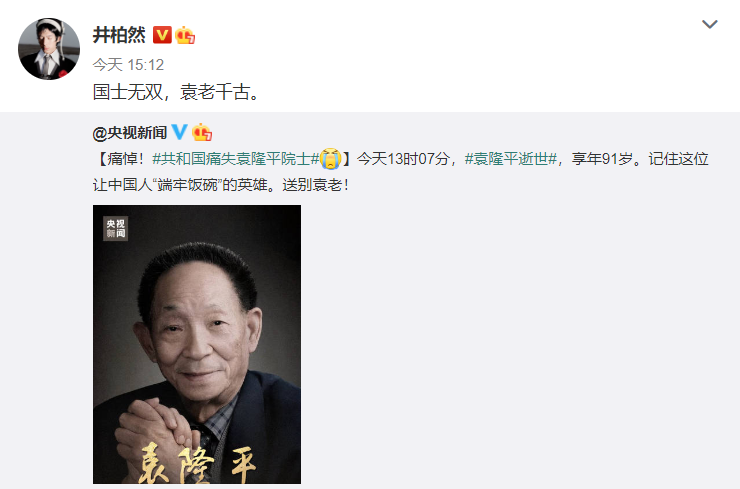
Task: Click the crown membership badge beside 井柏然
Action: 185,35
